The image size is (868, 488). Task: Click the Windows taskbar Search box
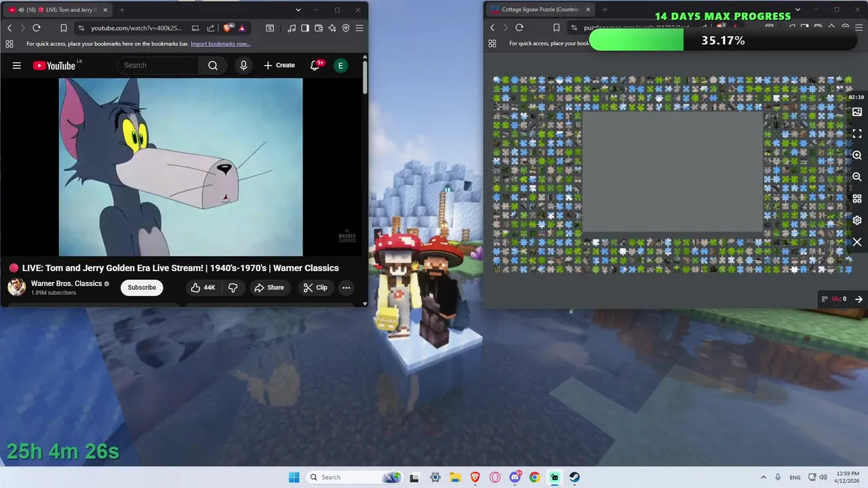click(354, 477)
